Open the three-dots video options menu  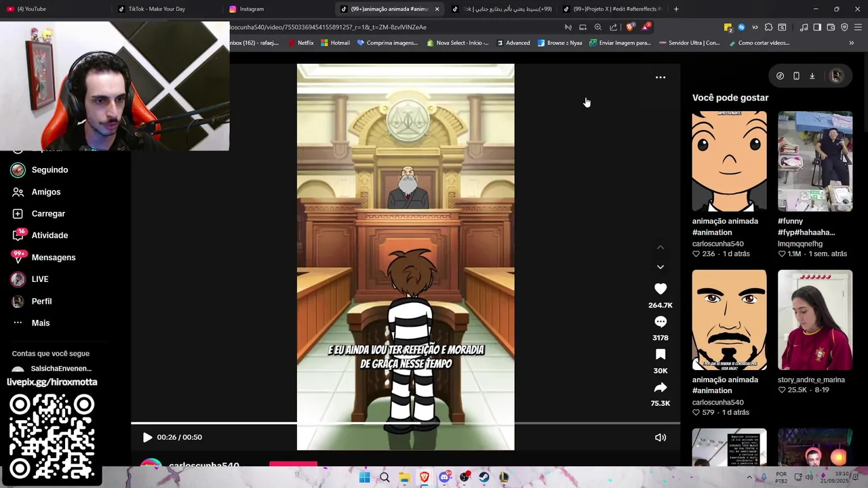(660, 77)
